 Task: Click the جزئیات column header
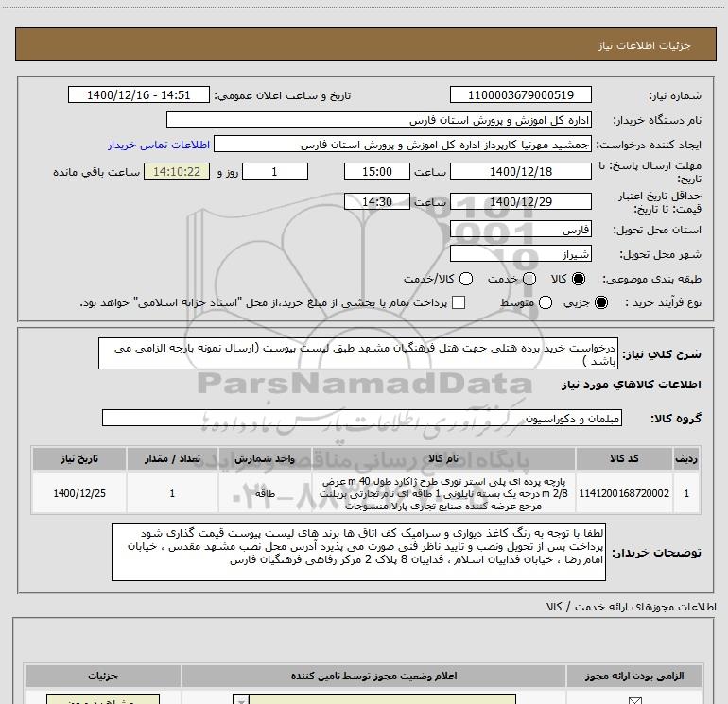point(103,677)
